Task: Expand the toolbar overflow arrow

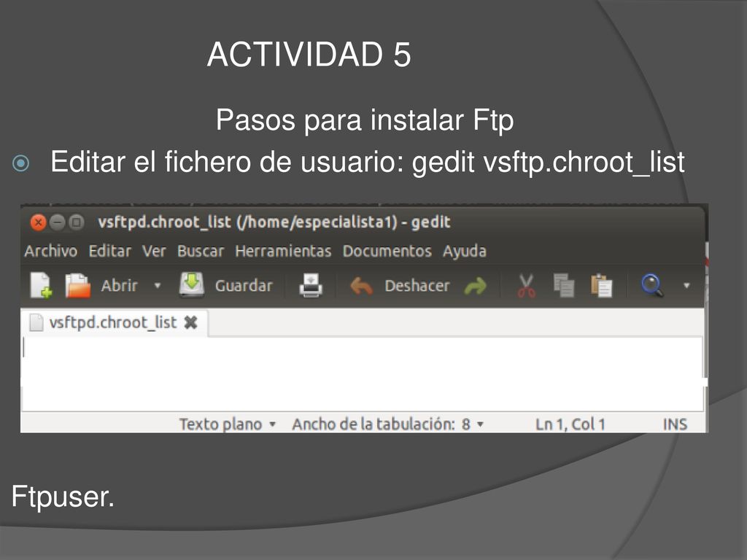Action: coord(686,286)
